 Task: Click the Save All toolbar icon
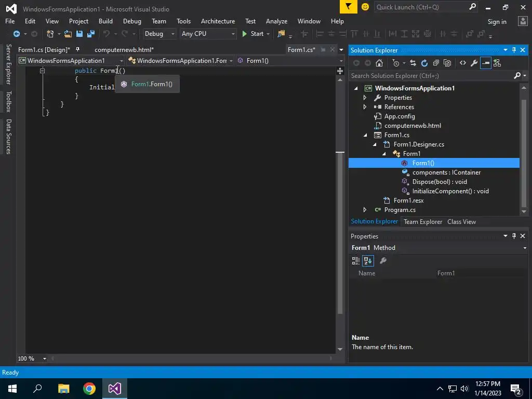coord(91,34)
